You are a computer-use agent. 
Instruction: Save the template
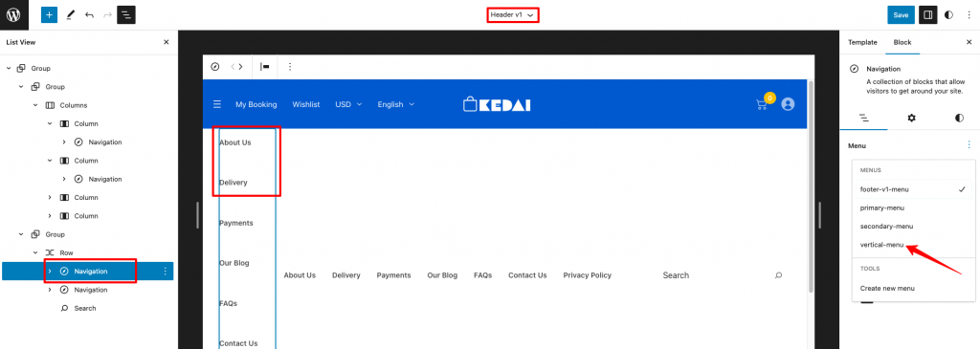pos(901,15)
